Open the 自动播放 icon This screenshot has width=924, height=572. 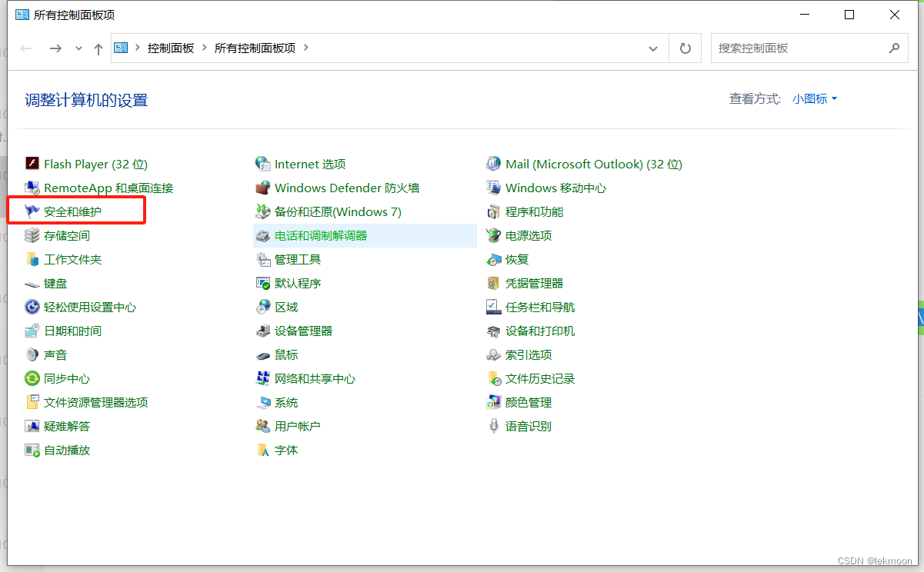32,450
